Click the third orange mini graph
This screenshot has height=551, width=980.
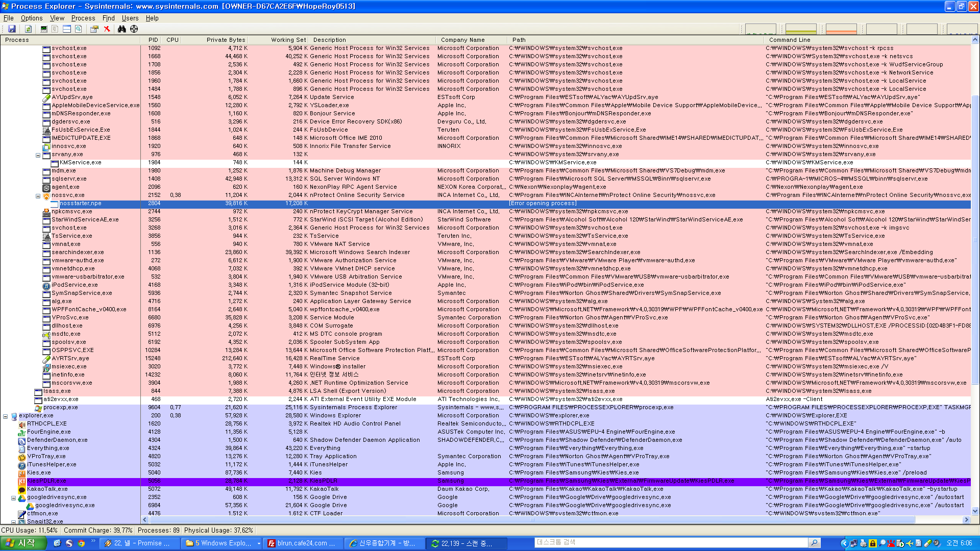tap(841, 29)
